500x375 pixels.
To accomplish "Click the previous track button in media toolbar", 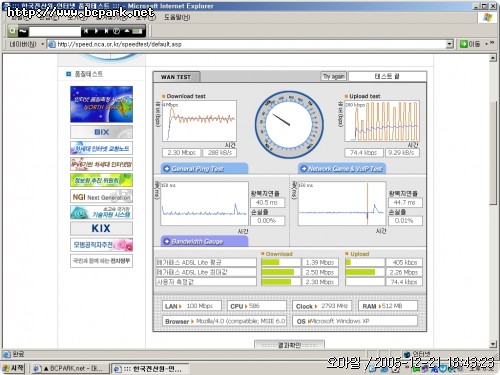I will [x=86, y=31].
